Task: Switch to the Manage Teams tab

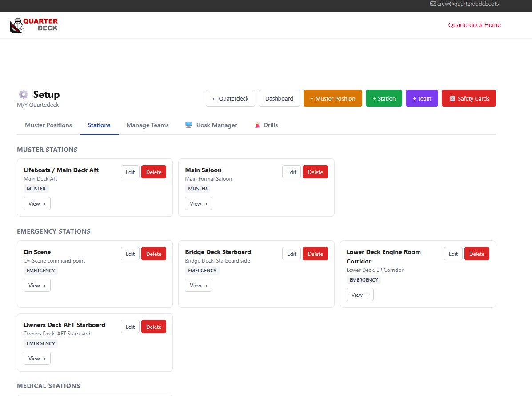Action: click(148, 125)
